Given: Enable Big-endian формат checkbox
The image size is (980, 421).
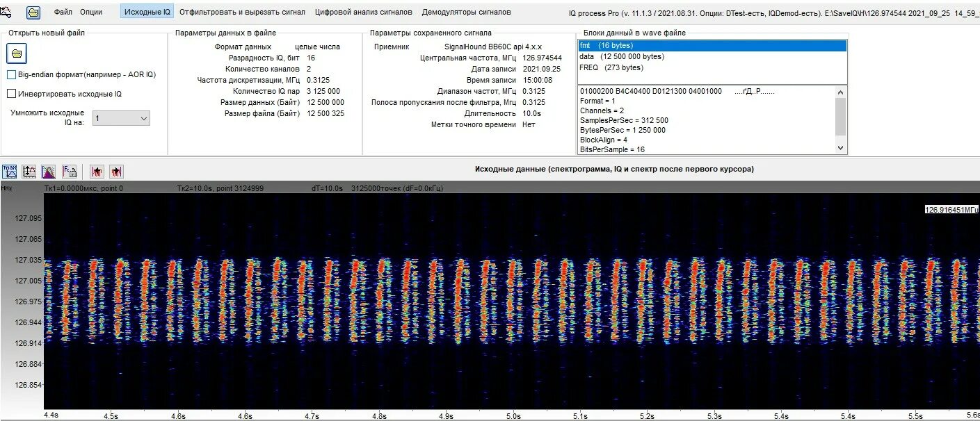Looking at the screenshot, I should [x=12, y=74].
